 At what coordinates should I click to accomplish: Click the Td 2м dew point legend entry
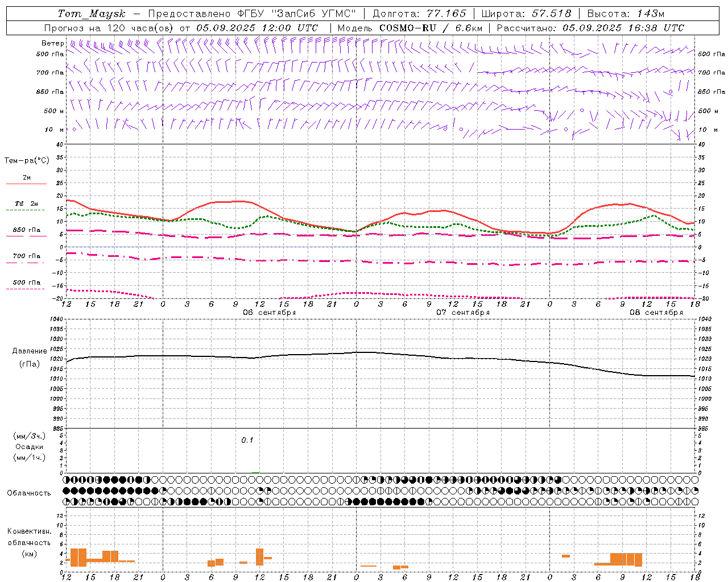(x=27, y=207)
